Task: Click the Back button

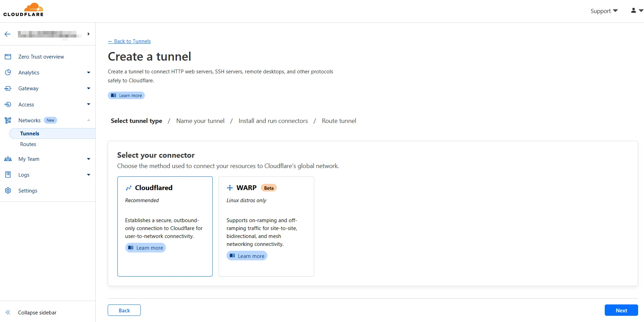Action: click(124, 310)
